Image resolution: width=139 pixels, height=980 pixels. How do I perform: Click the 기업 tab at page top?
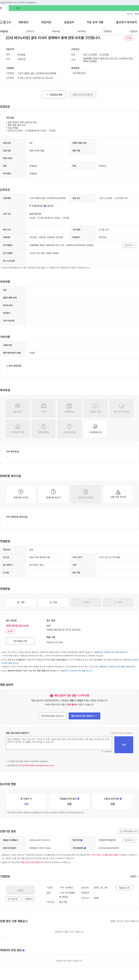[x=17, y=8]
